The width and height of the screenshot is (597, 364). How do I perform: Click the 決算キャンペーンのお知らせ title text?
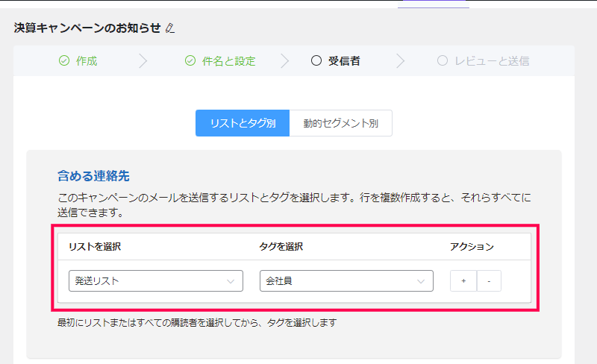click(x=87, y=28)
